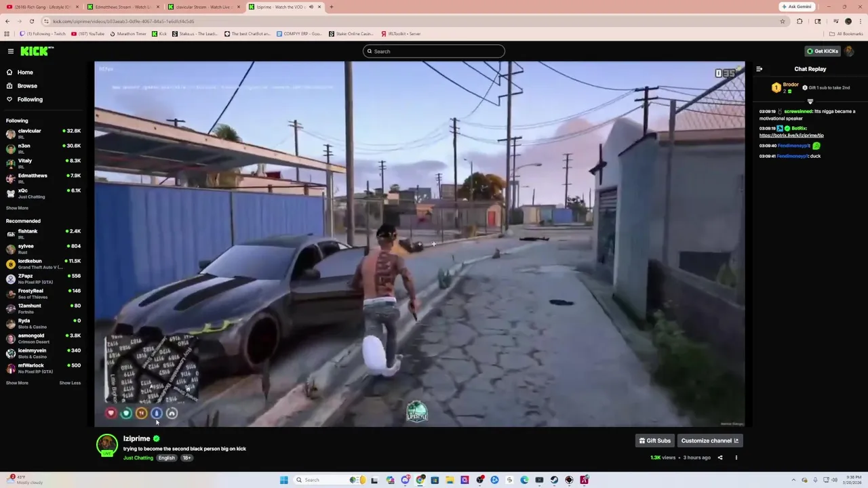Open ZPapz recommended channel

tap(43, 279)
